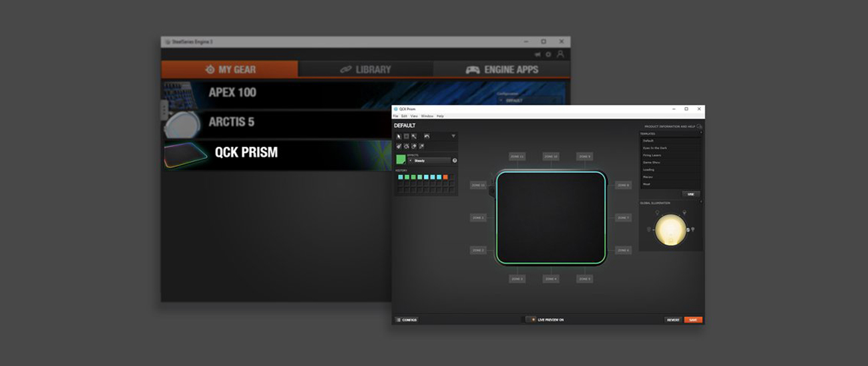Select the pointer selection tool in QcK Prism
The width and height of the screenshot is (868, 366).
click(x=399, y=136)
